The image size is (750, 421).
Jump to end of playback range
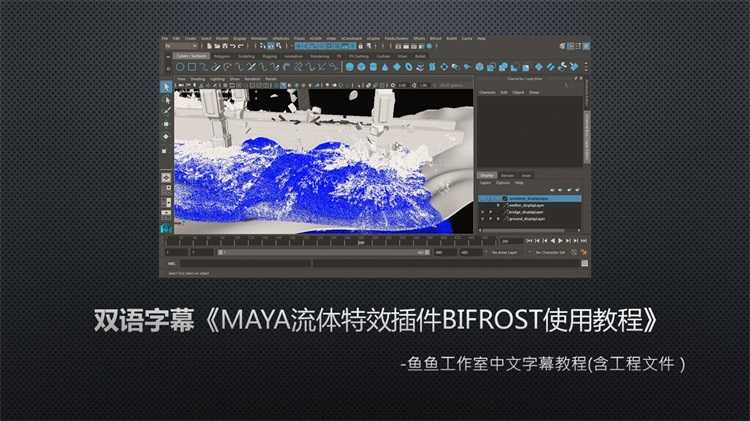[584, 241]
